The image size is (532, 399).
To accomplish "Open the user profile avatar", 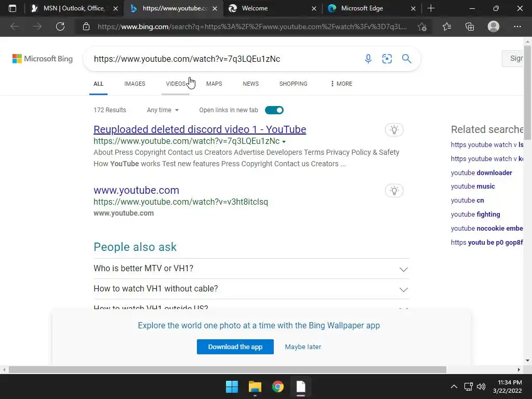I will coord(494,26).
